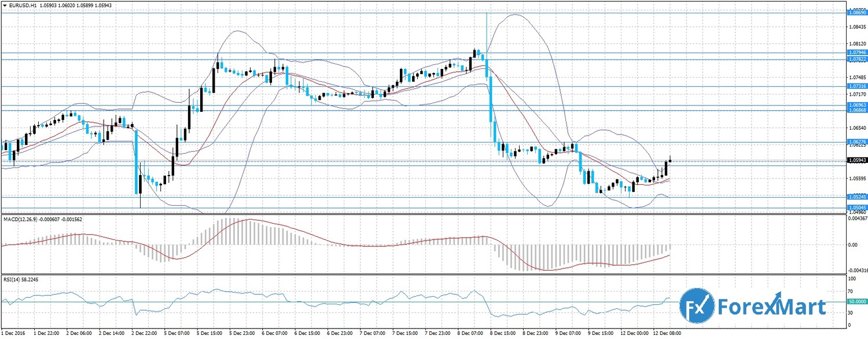This screenshot has width=868, height=339.
Task: Click the 1.07946 level price tag
Action: [856, 53]
